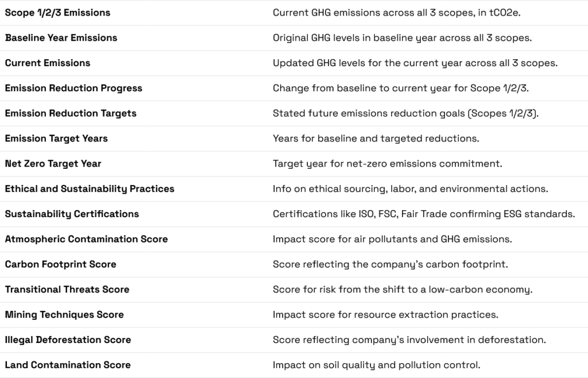
Task: Click the Atmospheric Contamination Score row
Action: [87, 239]
